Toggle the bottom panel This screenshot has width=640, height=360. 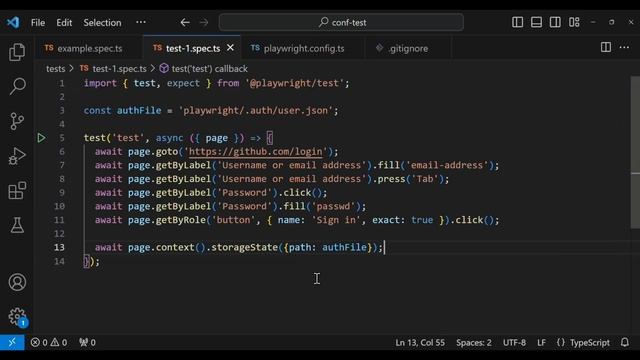tap(536, 22)
